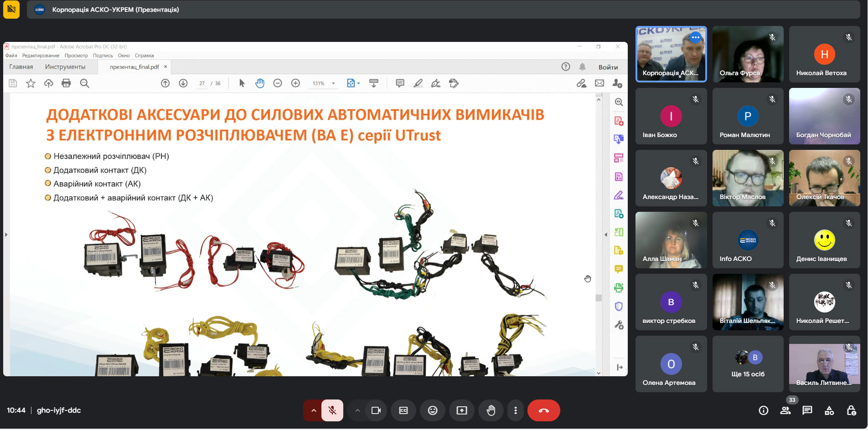Bookmark the PDF with the star icon
868x430 pixels.
(31, 83)
